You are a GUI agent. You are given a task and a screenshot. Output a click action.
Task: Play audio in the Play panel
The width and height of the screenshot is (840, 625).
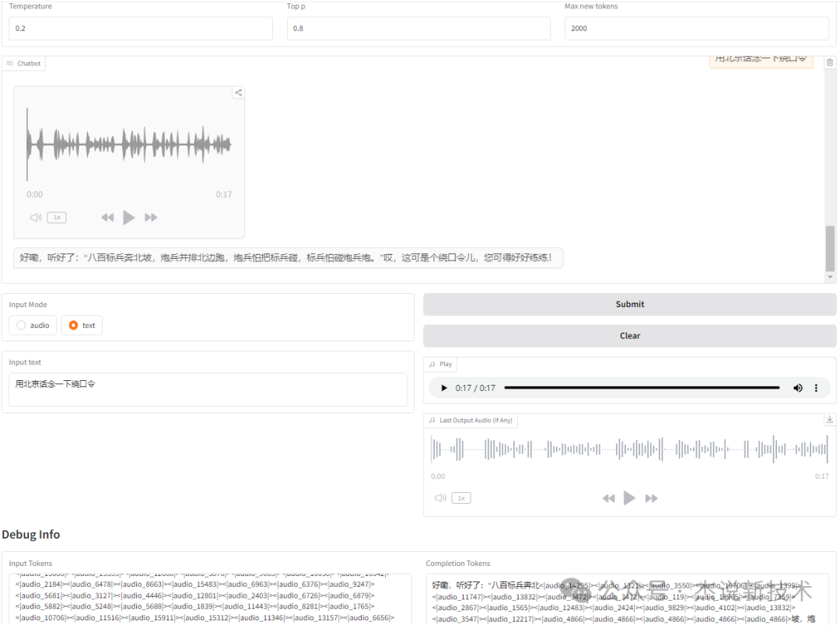point(443,388)
